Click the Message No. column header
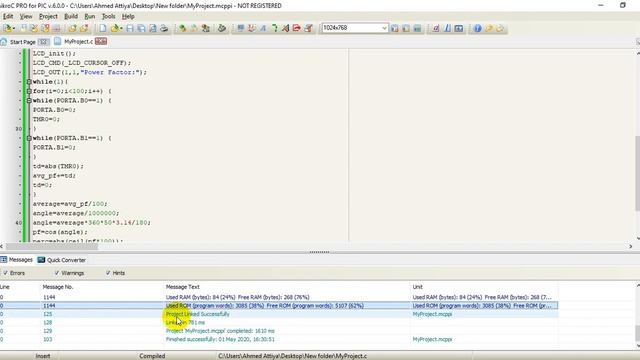640x360 pixels. click(58, 287)
